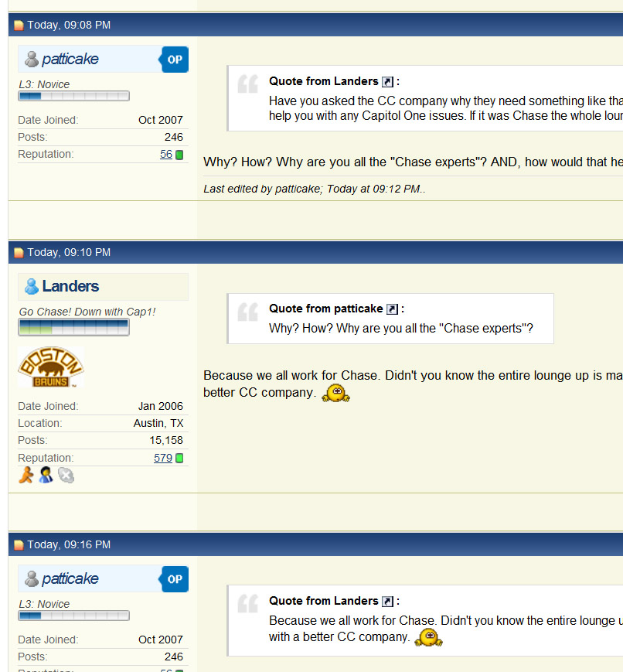This screenshot has width=623, height=672.
Task: Click the gray crossed-out circle icon under Landers
Action: [66, 476]
